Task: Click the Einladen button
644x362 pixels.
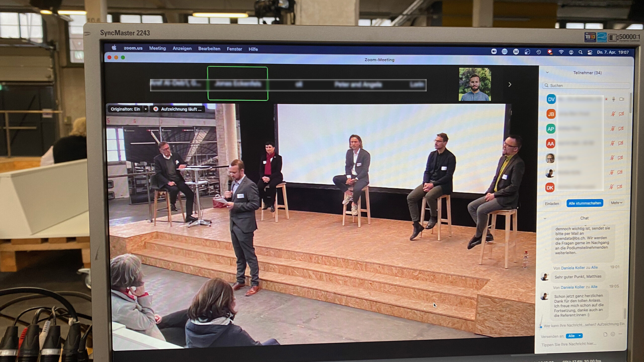Action: [x=552, y=204]
